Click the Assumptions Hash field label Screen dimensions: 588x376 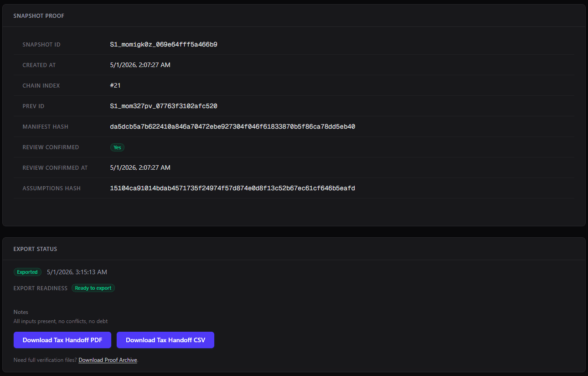(52, 188)
